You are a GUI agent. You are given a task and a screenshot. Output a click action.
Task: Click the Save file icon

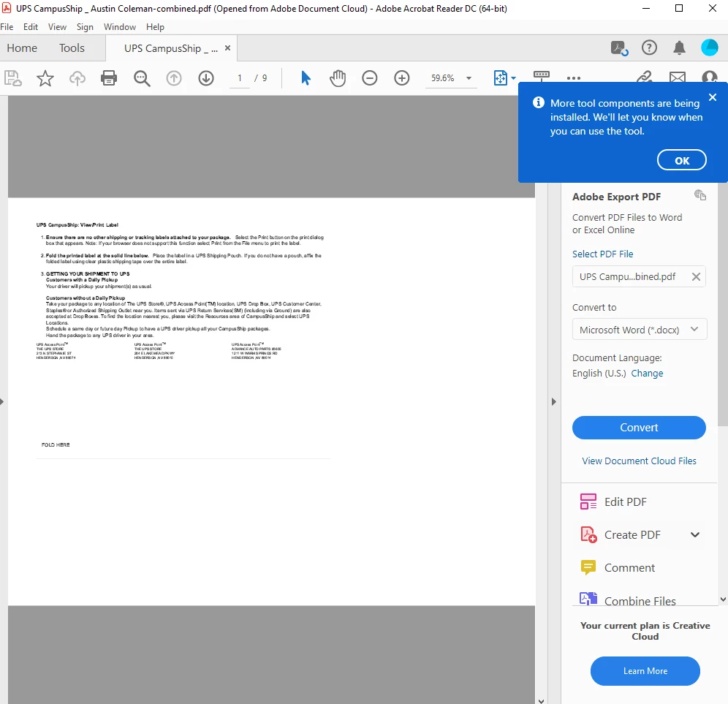point(12,78)
